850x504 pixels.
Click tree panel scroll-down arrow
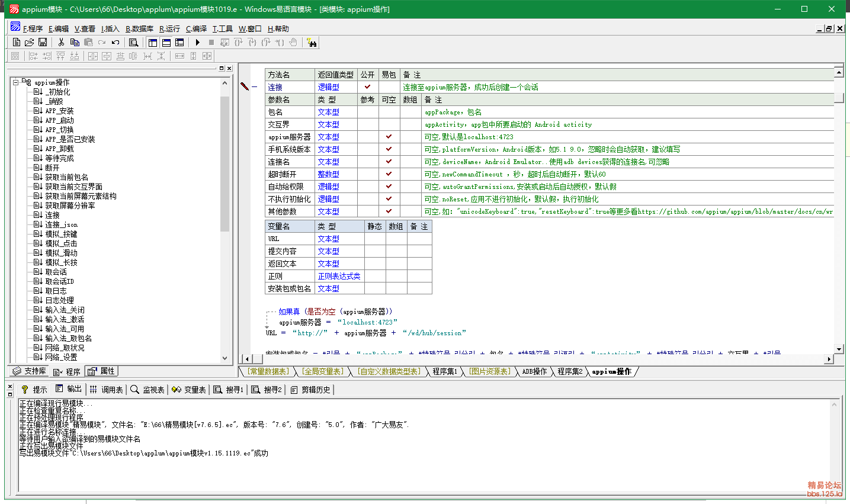[224, 358]
